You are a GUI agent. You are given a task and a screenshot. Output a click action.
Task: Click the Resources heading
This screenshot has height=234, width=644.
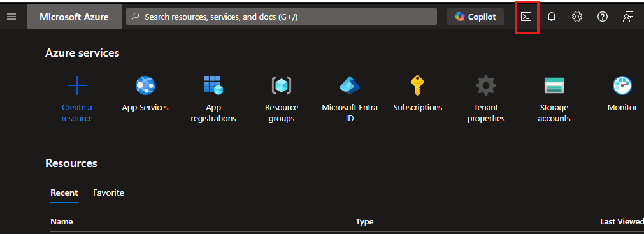point(71,163)
